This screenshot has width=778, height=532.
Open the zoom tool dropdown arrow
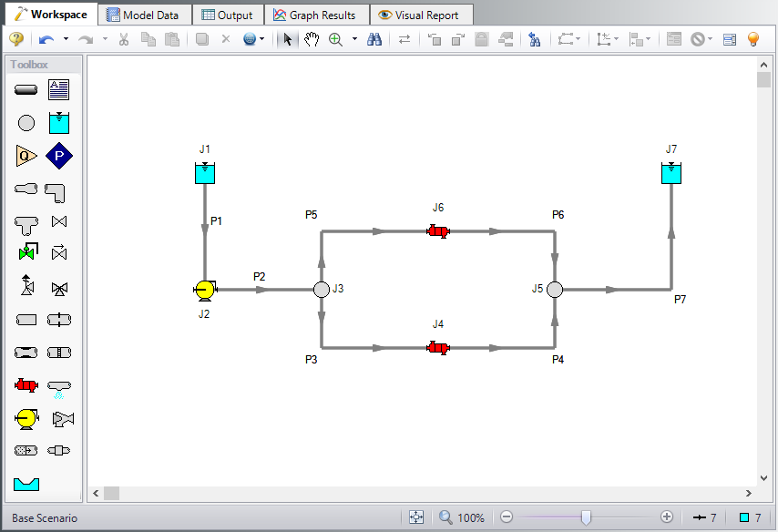click(x=354, y=38)
